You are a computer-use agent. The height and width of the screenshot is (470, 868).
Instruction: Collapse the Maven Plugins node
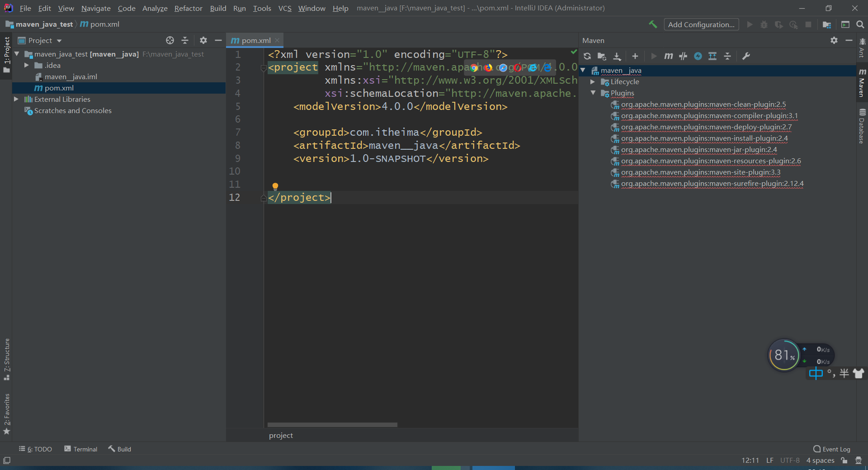[x=593, y=93]
